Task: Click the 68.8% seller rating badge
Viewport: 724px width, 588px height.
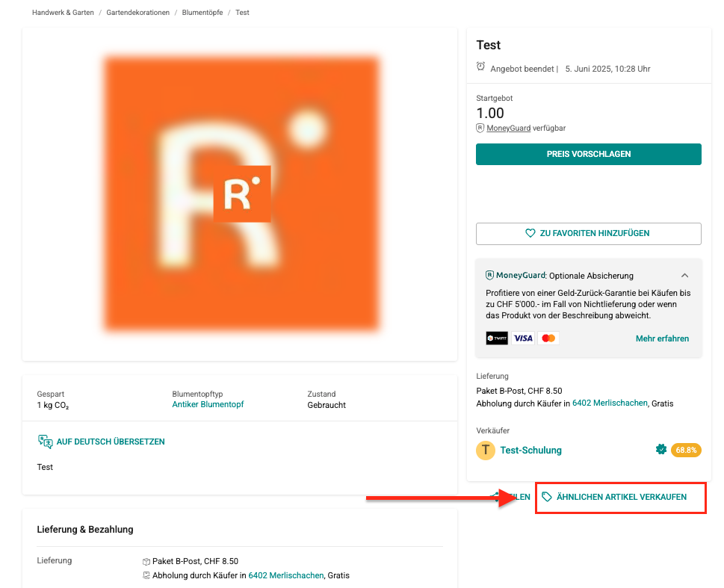Action: 686,450
